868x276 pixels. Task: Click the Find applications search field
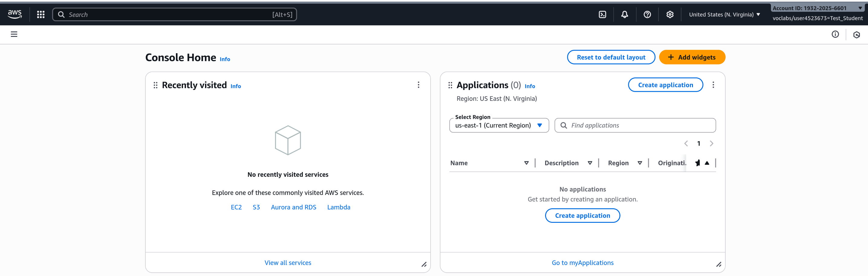[640, 125]
